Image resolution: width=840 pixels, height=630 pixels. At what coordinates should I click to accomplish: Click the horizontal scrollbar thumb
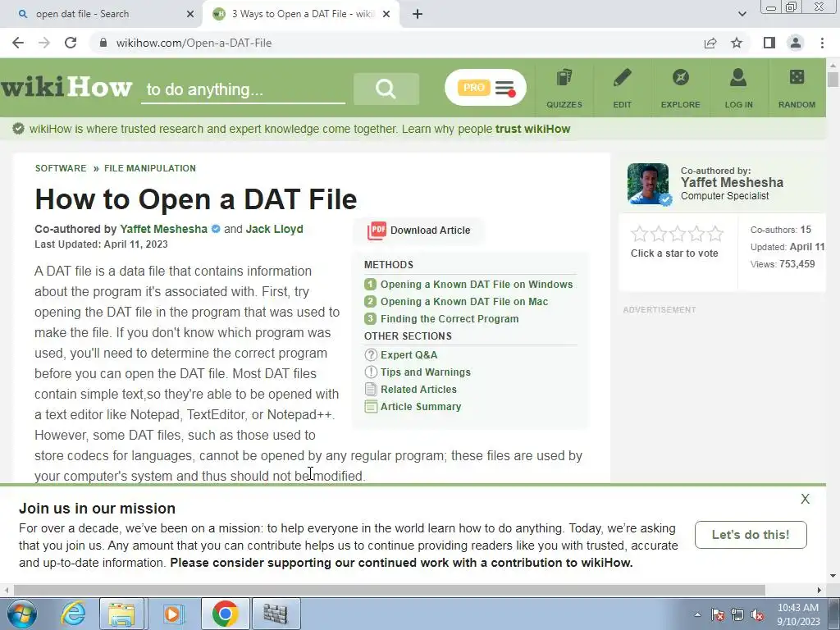[x=390, y=591]
